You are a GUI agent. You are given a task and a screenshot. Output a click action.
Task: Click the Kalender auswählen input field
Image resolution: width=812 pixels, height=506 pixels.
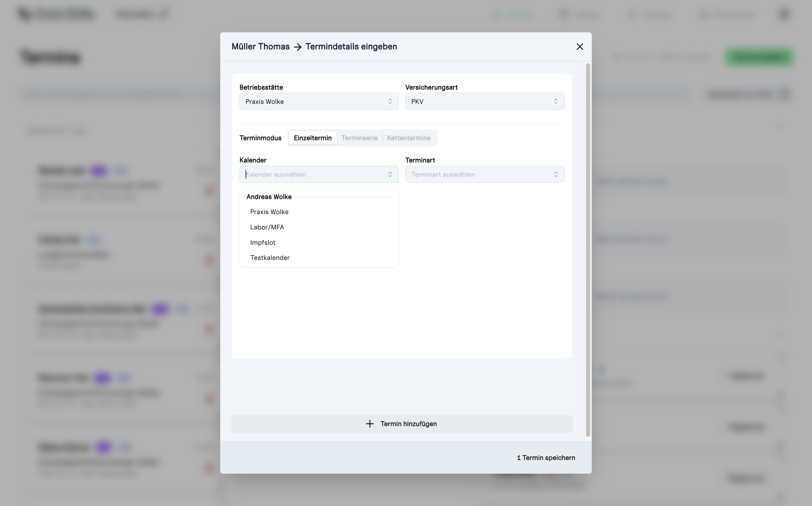coord(319,174)
